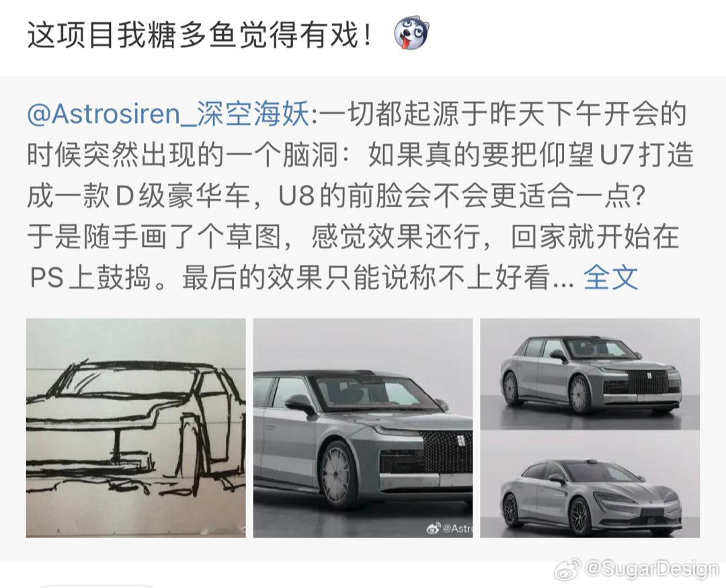Expand full post via 全文 link
Screen dimensions: 726x588
coord(610,278)
